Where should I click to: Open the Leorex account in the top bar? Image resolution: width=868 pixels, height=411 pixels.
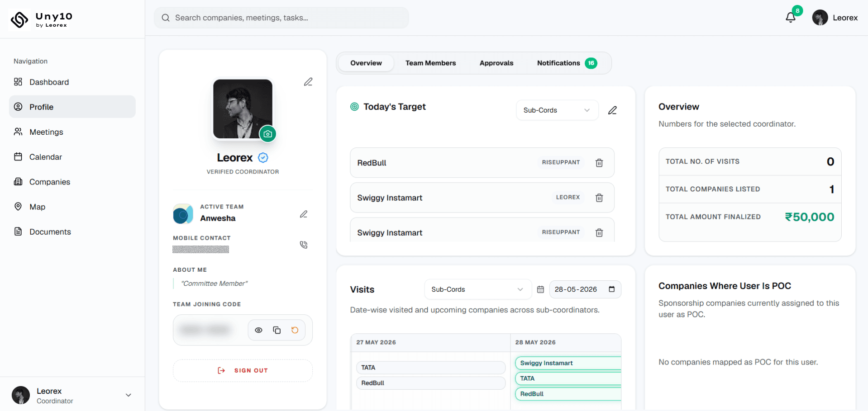point(835,18)
